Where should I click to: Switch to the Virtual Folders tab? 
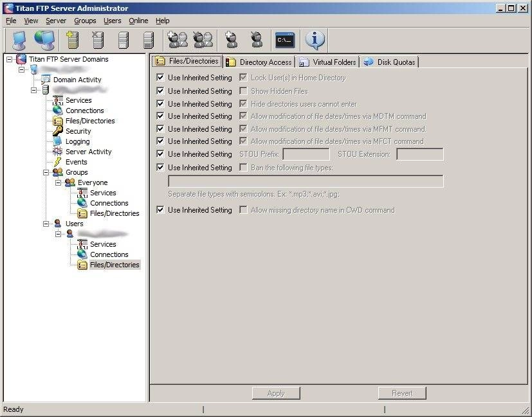pyautogui.click(x=327, y=62)
